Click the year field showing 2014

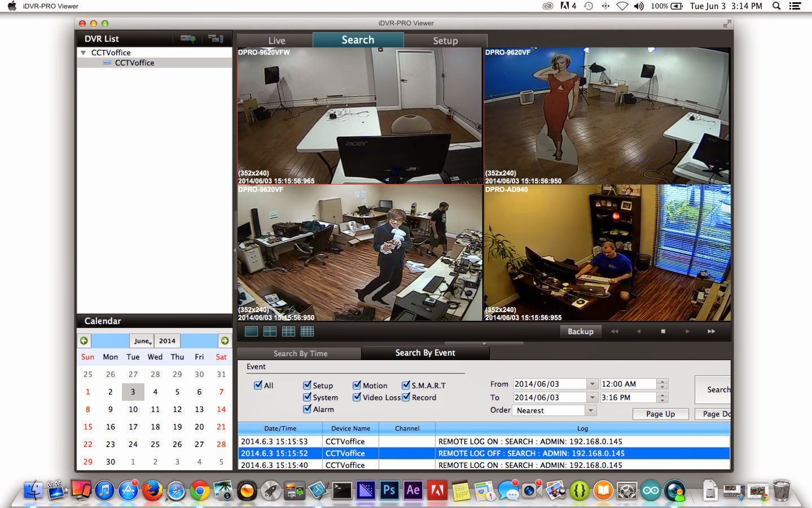pos(167,341)
